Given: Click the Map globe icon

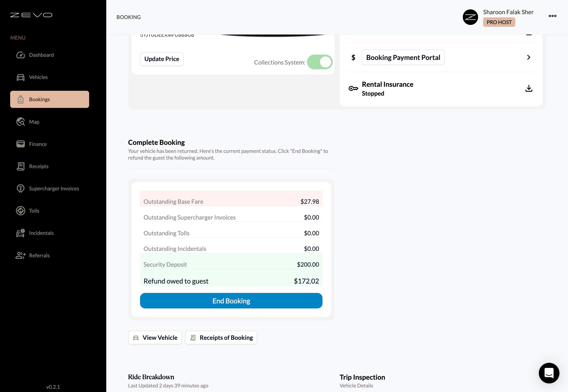Looking at the screenshot, I should pos(20,122).
